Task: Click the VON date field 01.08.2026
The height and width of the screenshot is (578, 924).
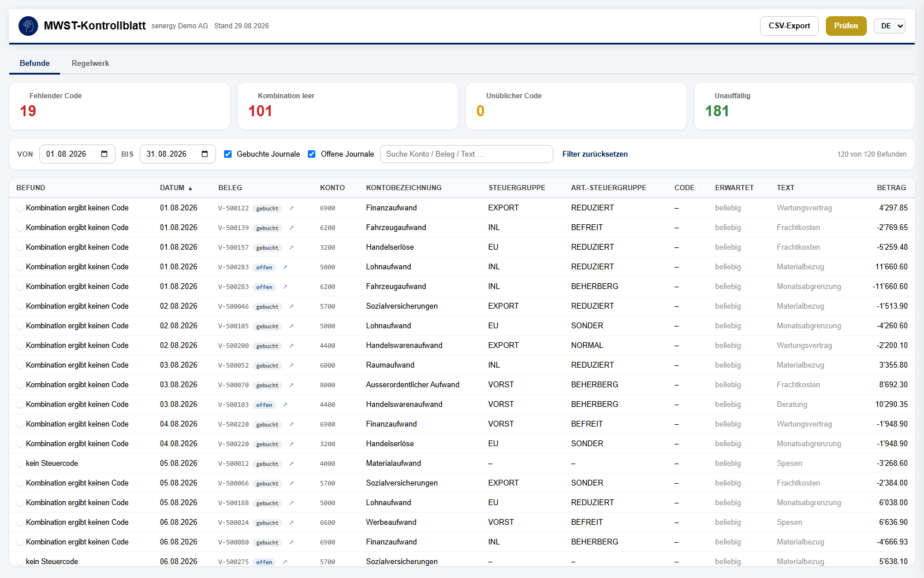Action: point(77,154)
